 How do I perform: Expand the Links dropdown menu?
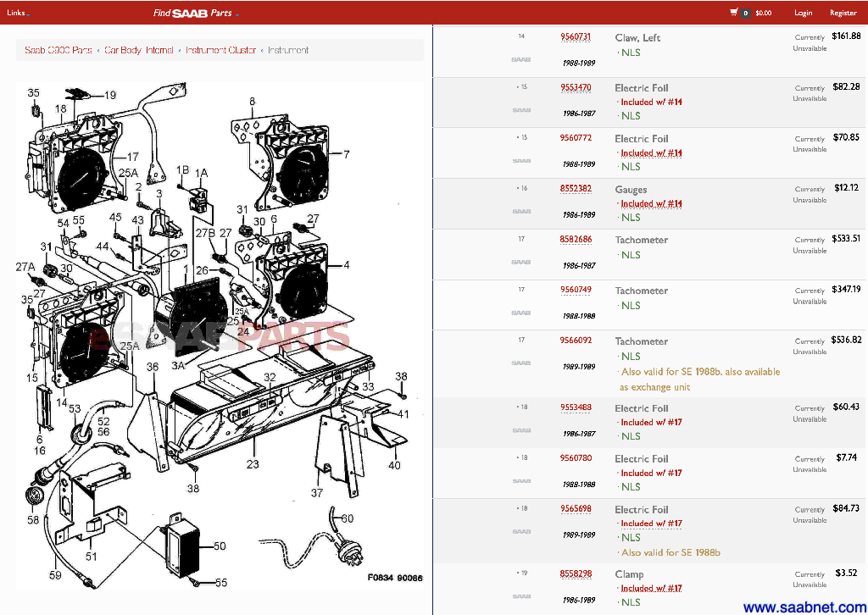pos(19,13)
